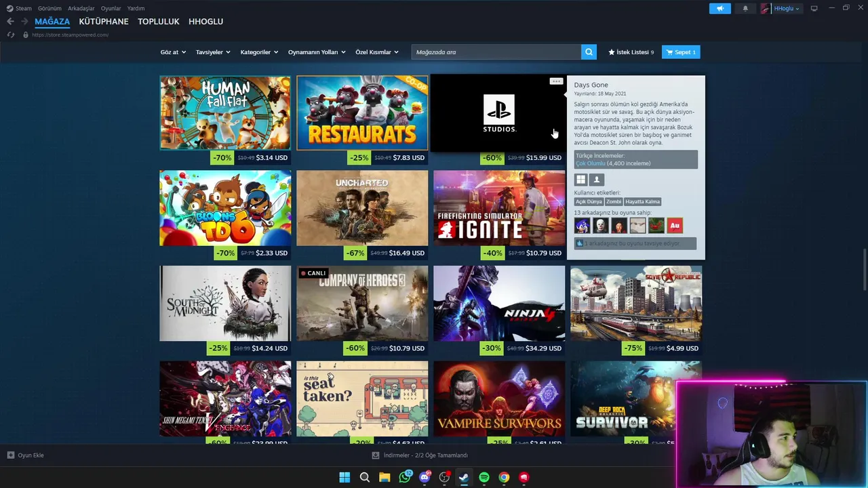Open Soviet Republic game card

pos(636,303)
